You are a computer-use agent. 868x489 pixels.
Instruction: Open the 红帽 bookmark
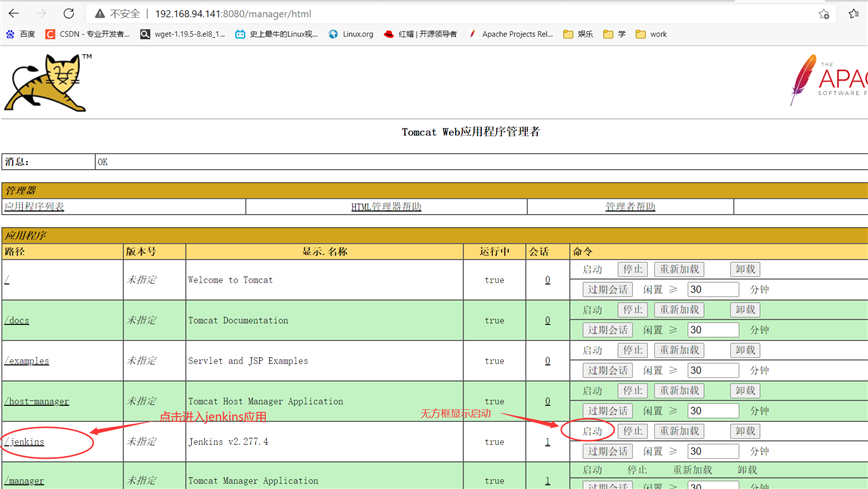pyautogui.click(x=421, y=34)
